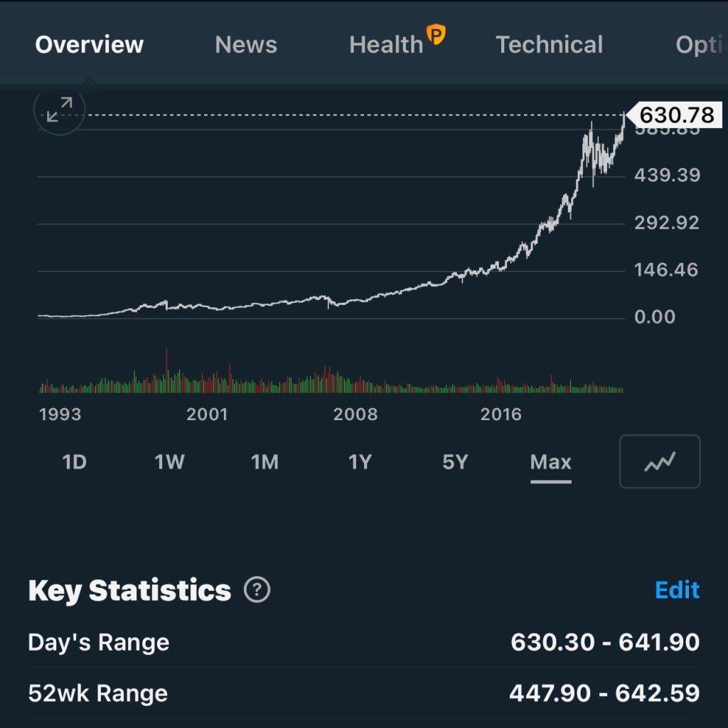This screenshot has height=728, width=728.
Task: Tap the Day's Range statistic row
Action: coord(364,643)
